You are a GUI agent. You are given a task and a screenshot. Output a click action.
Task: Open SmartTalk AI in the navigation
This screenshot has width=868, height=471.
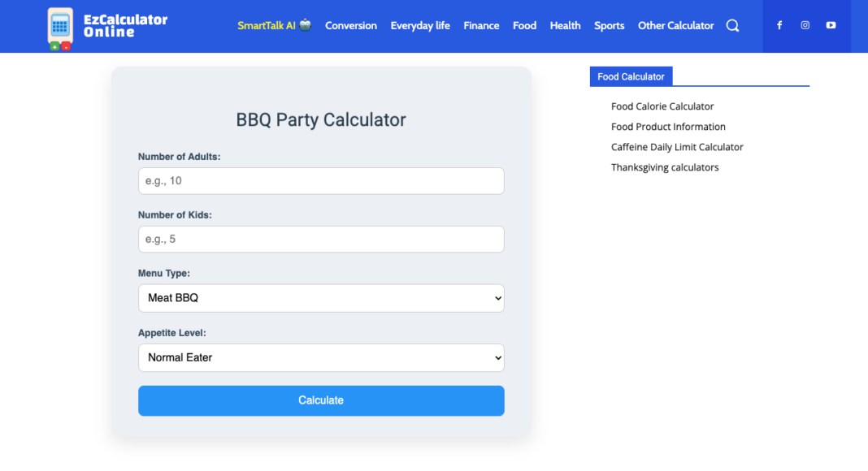(274, 26)
